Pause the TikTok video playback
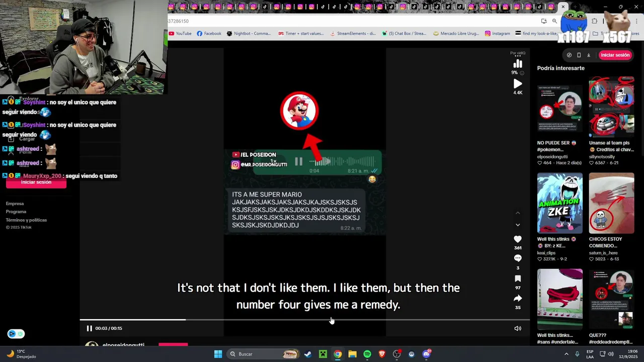The width and height of the screenshot is (644, 362). [89, 328]
